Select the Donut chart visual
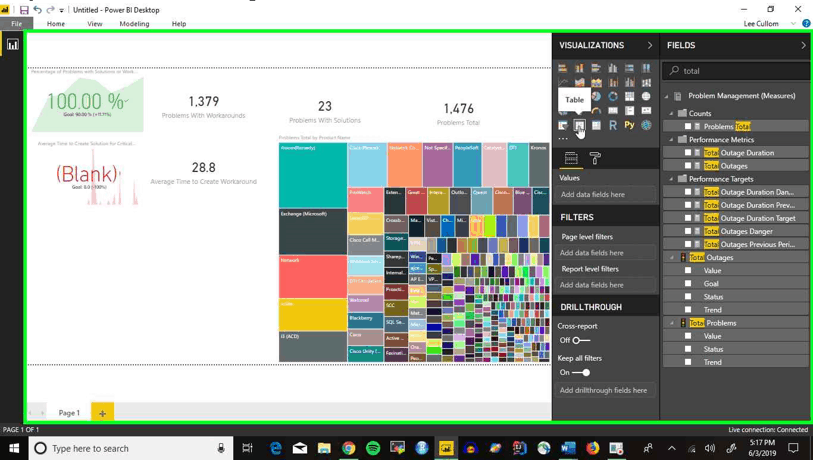The width and height of the screenshot is (814, 462). coord(613,97)
